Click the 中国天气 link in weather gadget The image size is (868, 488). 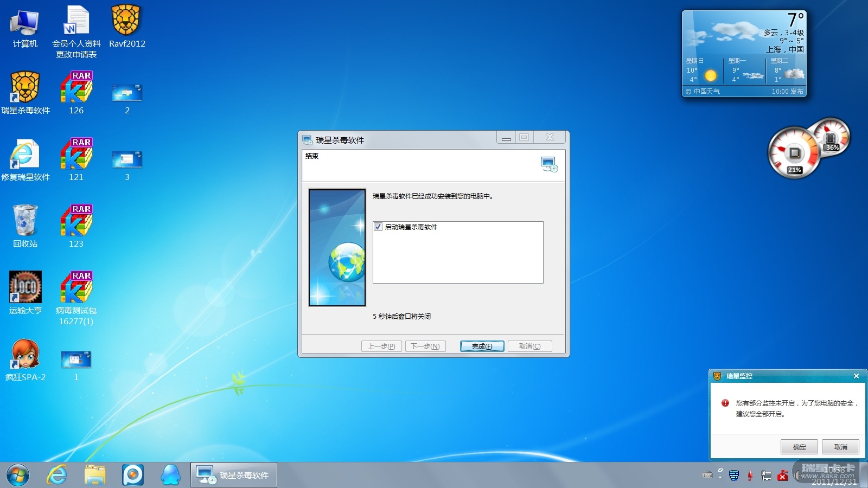point(706,92)
